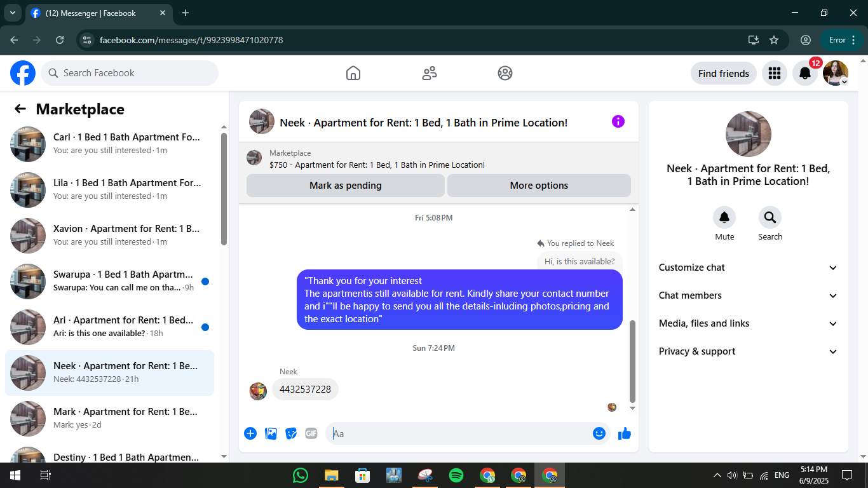Attach a photo using the image icon
868x488 pixels.
click(271, 433)
